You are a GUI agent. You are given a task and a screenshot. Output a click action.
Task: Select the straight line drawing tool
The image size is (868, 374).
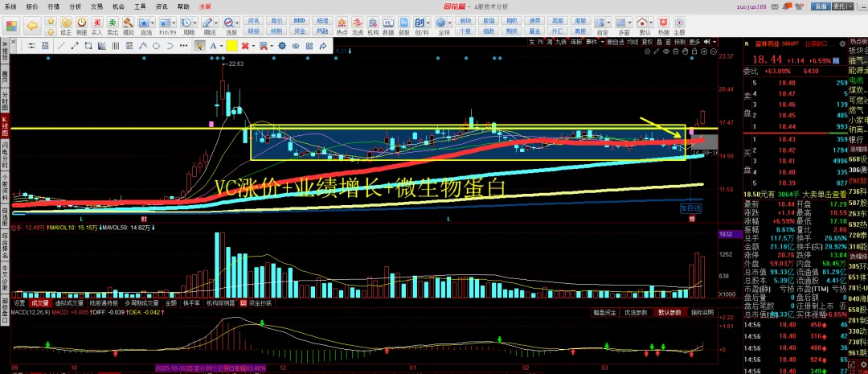click(x=61, y=45)
